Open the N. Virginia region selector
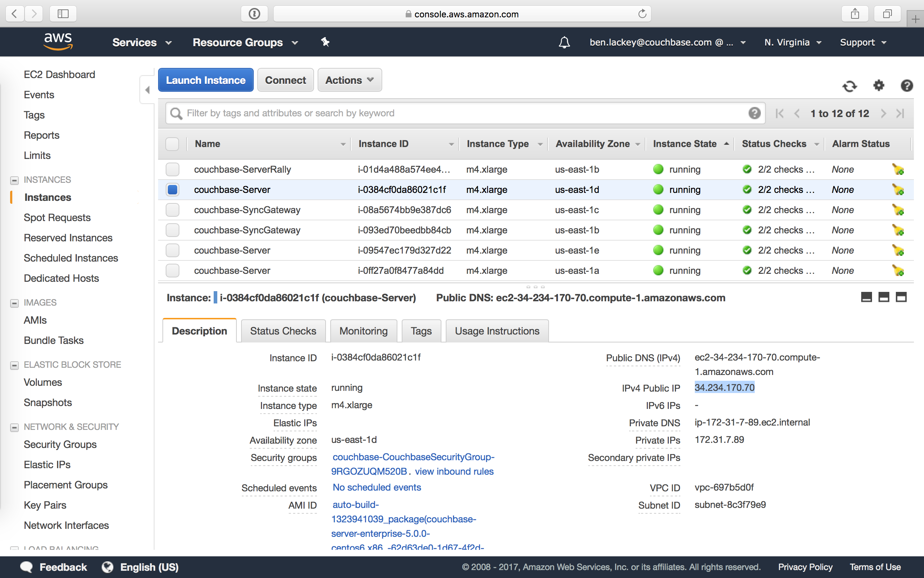The height and width of the screenshot is (578, 924). (793, 42)
